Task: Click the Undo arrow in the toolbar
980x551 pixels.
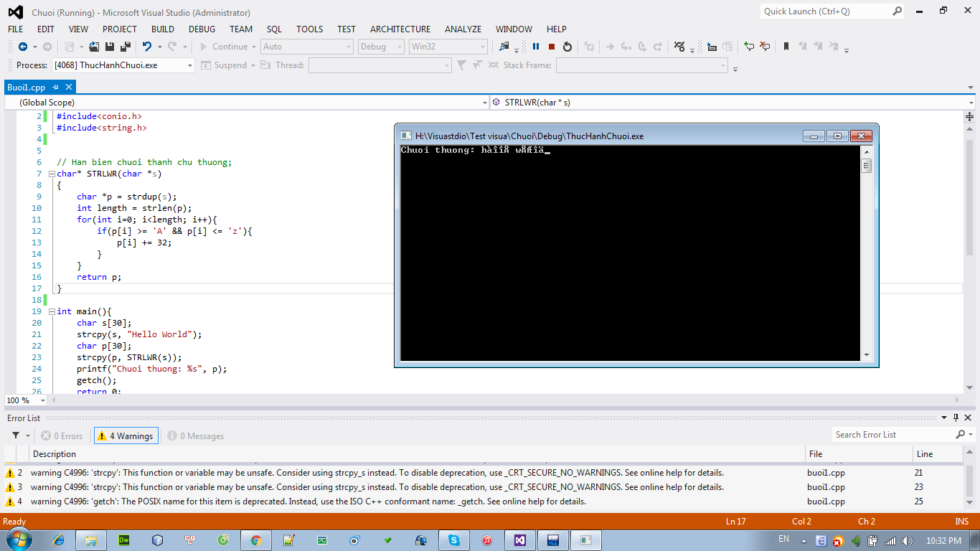Action: coord(147,47)
